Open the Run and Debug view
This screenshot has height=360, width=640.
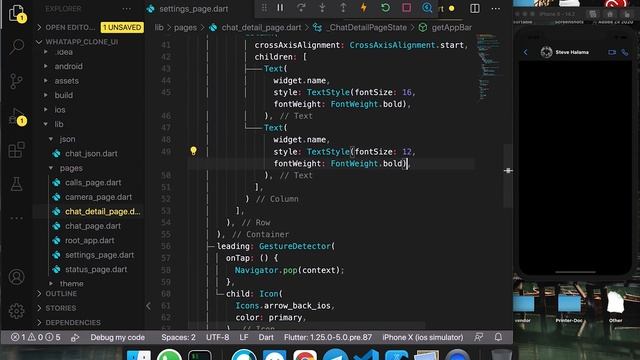[17, 117]
